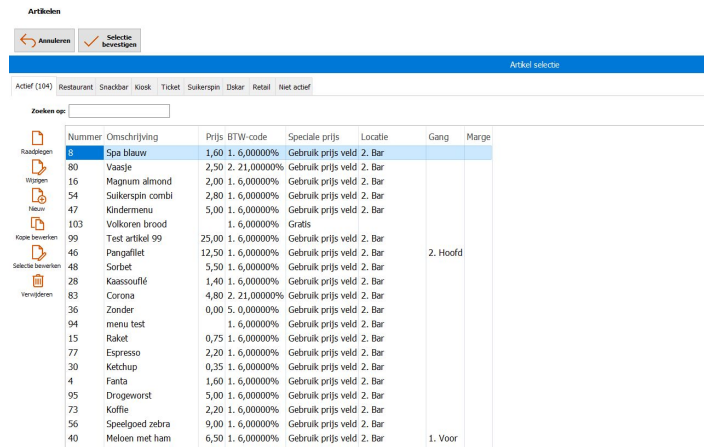Sort by Omschrijving column header

click(x=139, y=136)
